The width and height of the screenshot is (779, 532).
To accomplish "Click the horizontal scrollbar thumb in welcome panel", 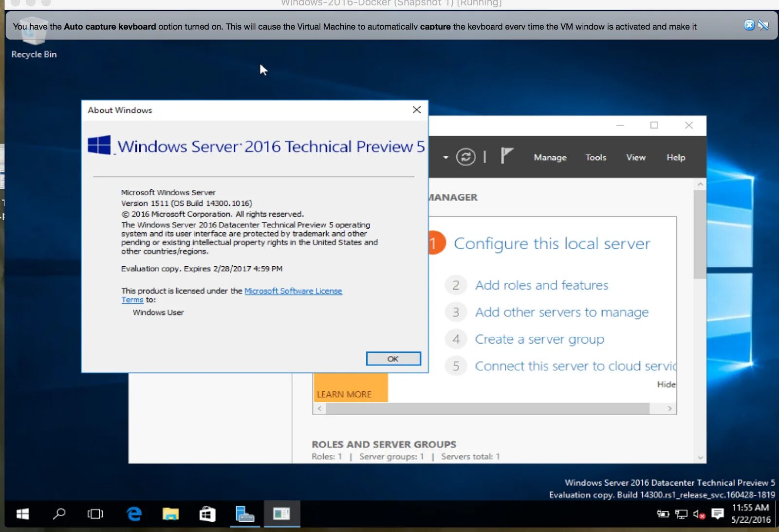I will pos(488,408).
